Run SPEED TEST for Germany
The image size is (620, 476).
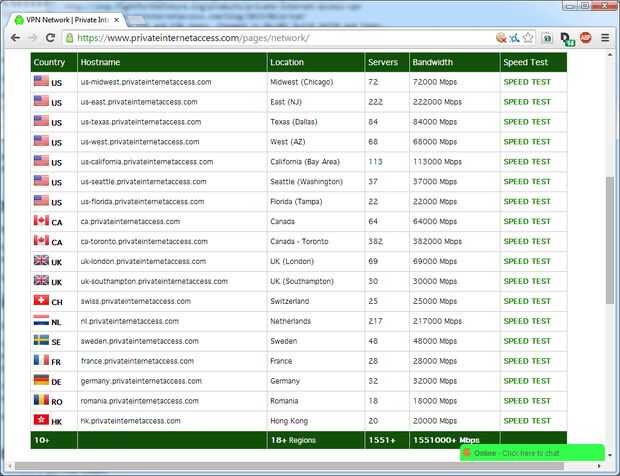(x=527, y=381)
